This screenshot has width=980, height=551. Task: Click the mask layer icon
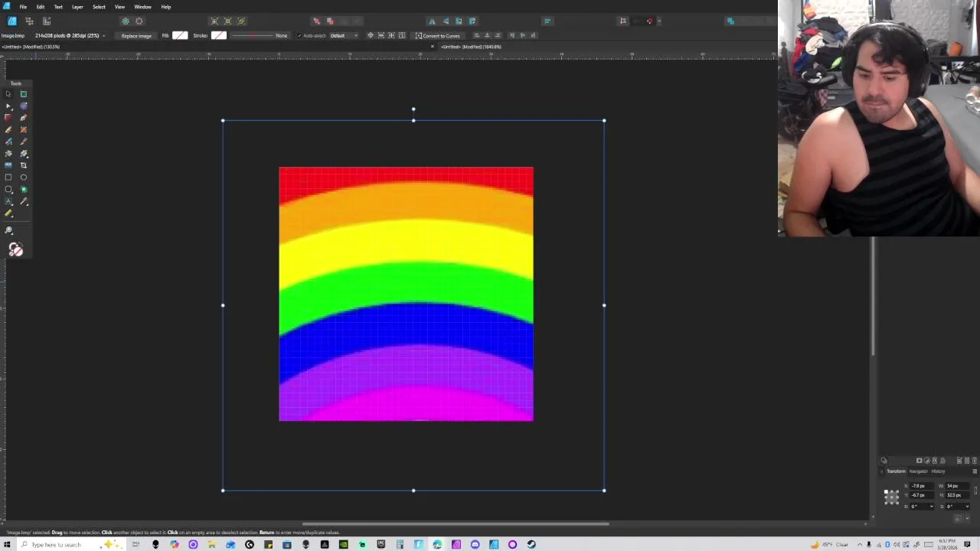pyautogui.click(x=920, y=460)
